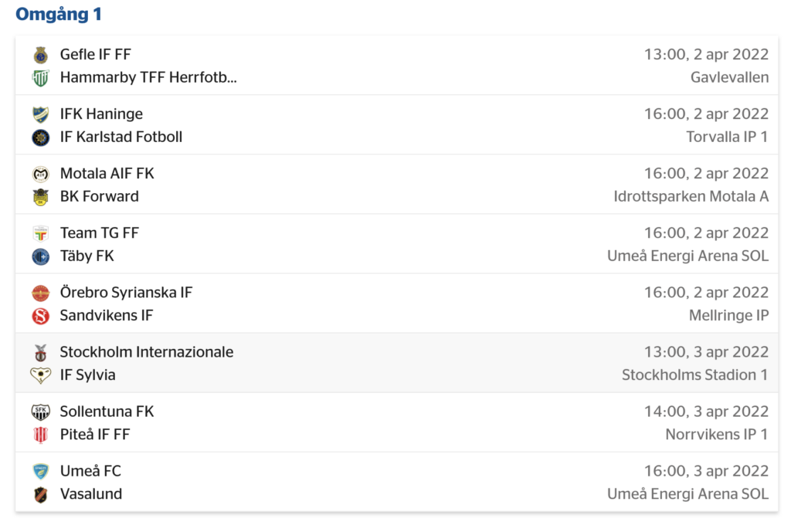Click the Team TG FF team name
Image resolution: width=791 pixels, height=532 pixels.
pyautogui.click(x=100, y=233)
